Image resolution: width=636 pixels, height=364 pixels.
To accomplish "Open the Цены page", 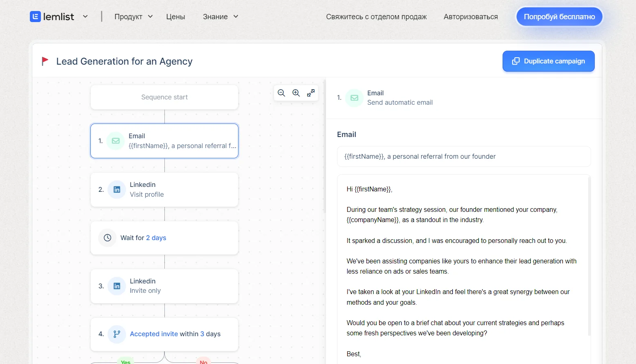I will 175,17.
